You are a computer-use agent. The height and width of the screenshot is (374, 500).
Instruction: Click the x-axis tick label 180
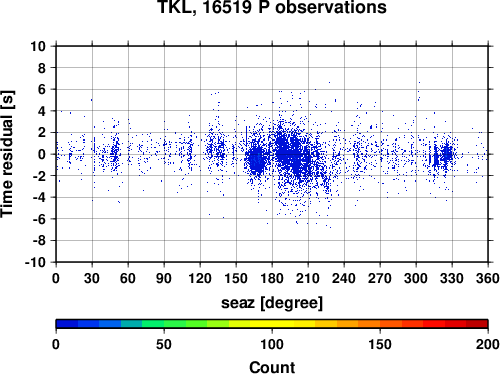(x=272, y=278)
